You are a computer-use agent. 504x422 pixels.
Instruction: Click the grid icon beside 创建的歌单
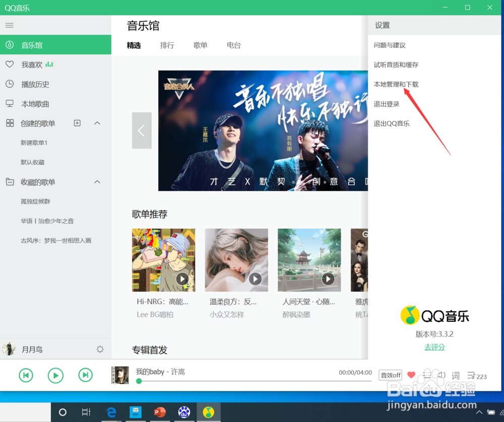tap(10, 123)
